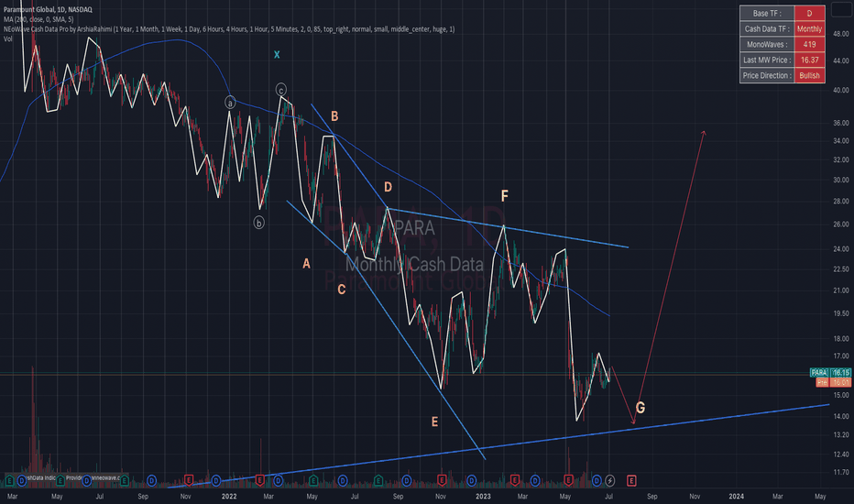The image size is (854, 504).
Task: Click the PARA 16.15 price tag on axis
Action: [830, 373]
